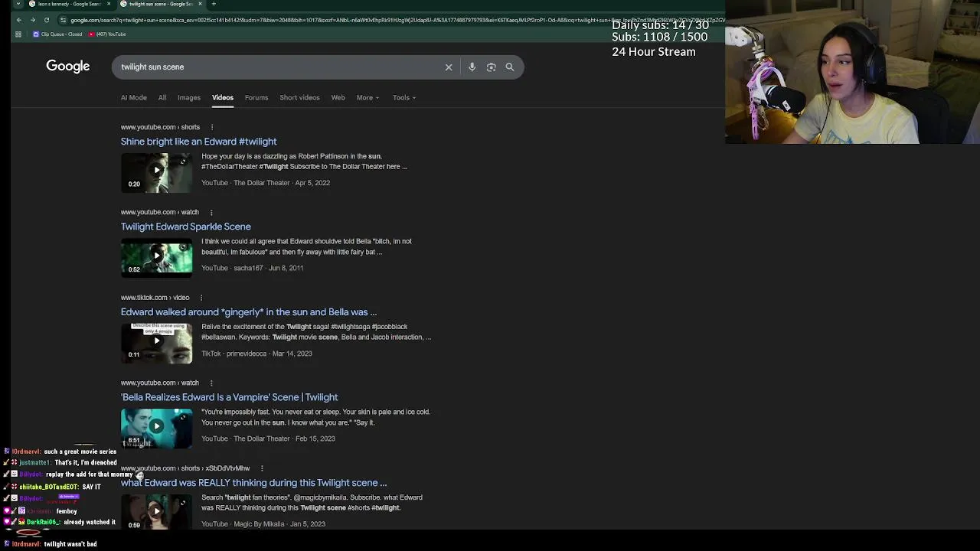Open three-dot menu next to tiktok.com result
The height and width of the screenshot is (551, 980).
click(201, 298)
